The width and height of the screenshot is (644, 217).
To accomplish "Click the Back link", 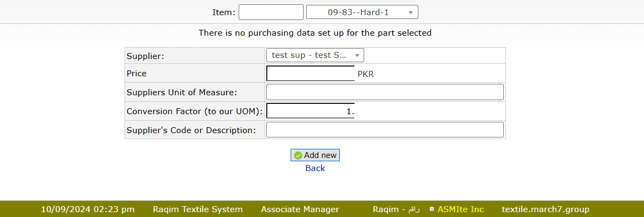I will click(x=315, y=168).
